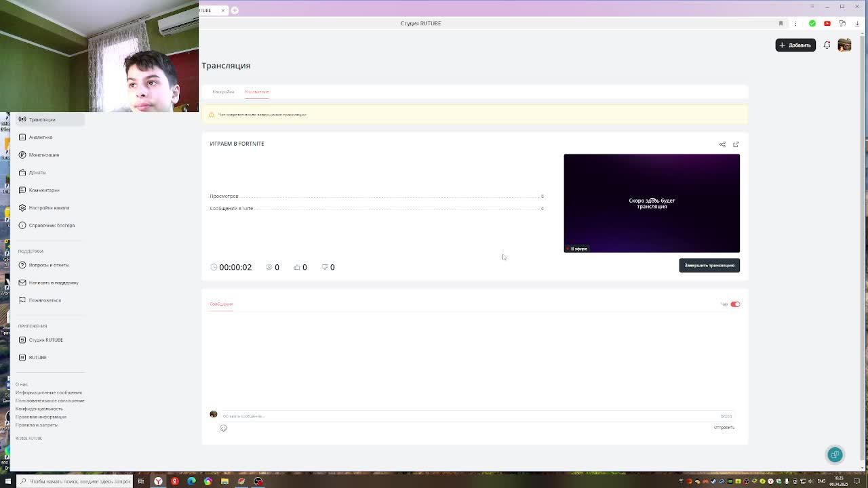Open Task View on the taskbar

[141, 481]
